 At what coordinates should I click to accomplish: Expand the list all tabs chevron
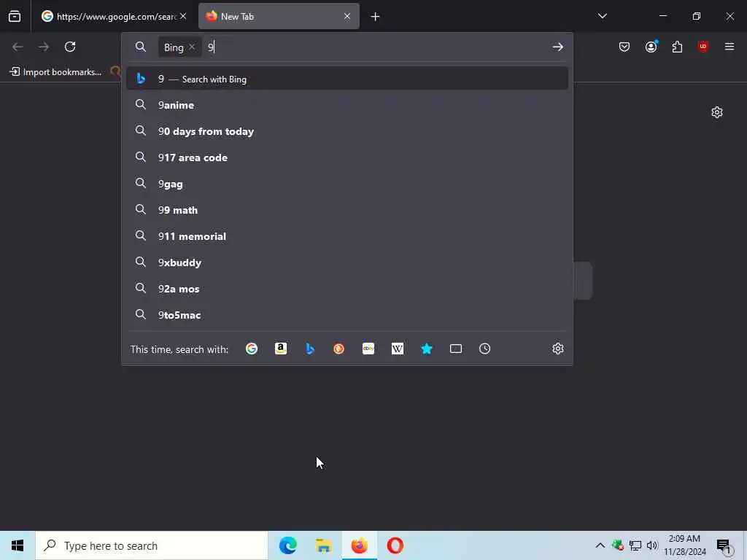[602, 16]
